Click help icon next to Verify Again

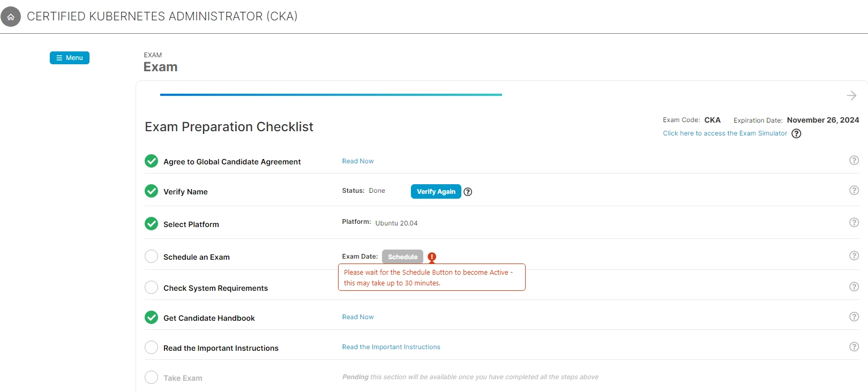468,192
